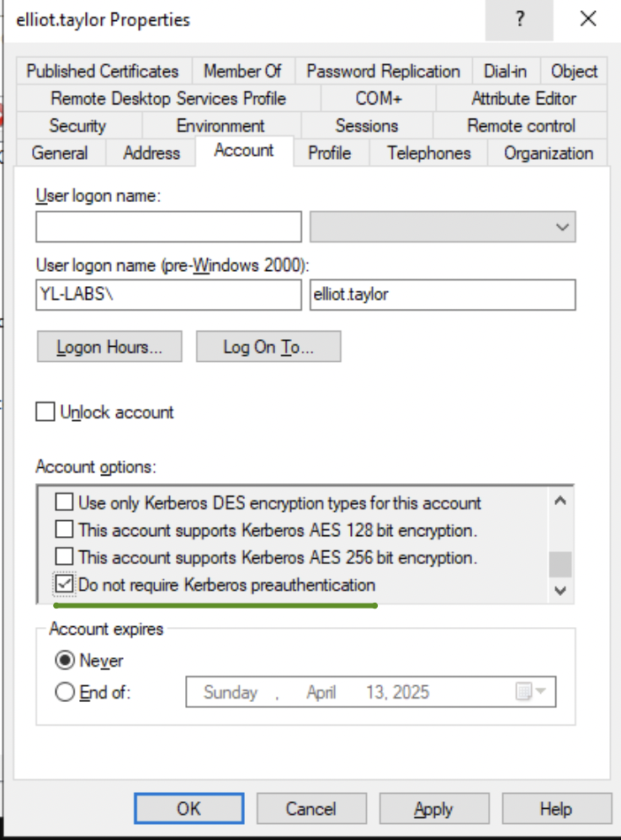Click the title bar help question mark icon

click(x=519, y=19)
